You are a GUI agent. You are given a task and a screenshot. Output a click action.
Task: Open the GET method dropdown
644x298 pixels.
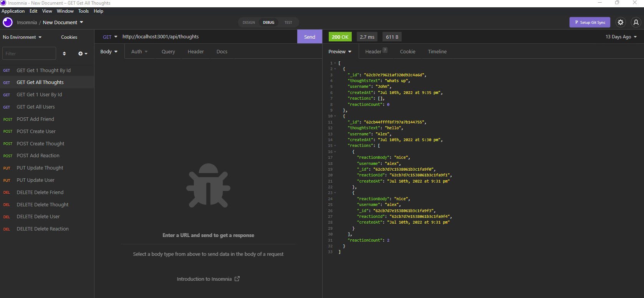[x=110, y=37]
